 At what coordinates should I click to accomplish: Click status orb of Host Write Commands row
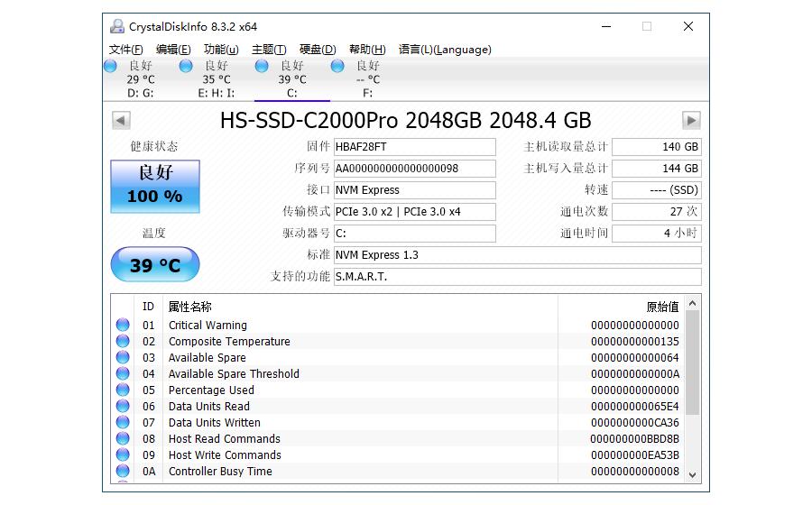(x=123, y=454)
